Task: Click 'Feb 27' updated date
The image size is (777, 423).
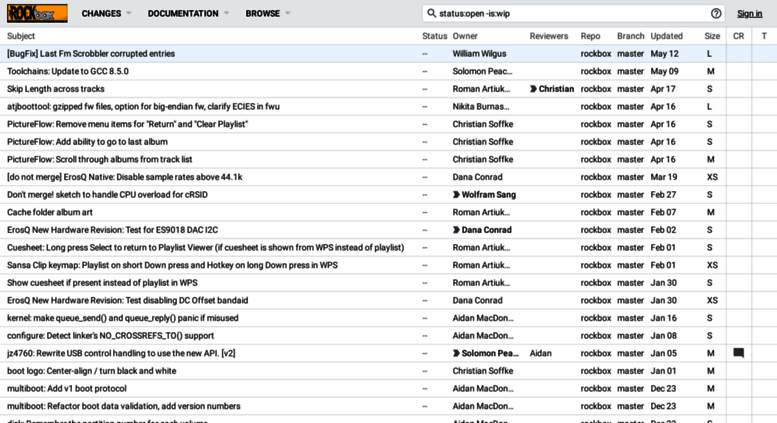Action: point(663,195)
